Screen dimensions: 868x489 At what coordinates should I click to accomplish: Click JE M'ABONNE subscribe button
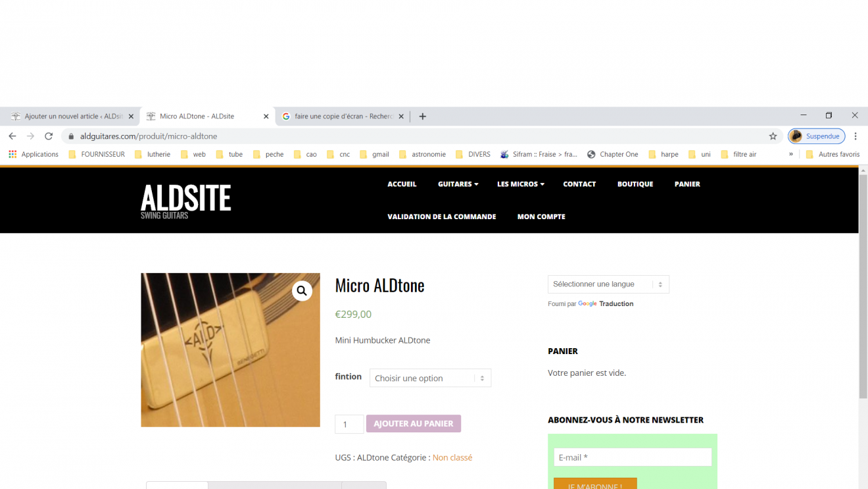pos(595,484)
